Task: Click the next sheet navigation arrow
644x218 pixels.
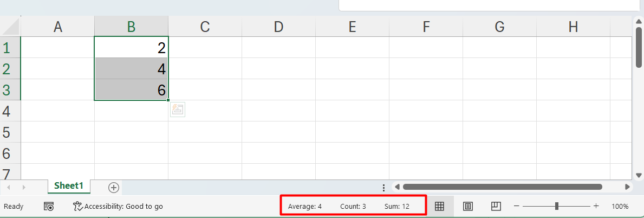Action: pyautogui.click(x=24, y=188)
